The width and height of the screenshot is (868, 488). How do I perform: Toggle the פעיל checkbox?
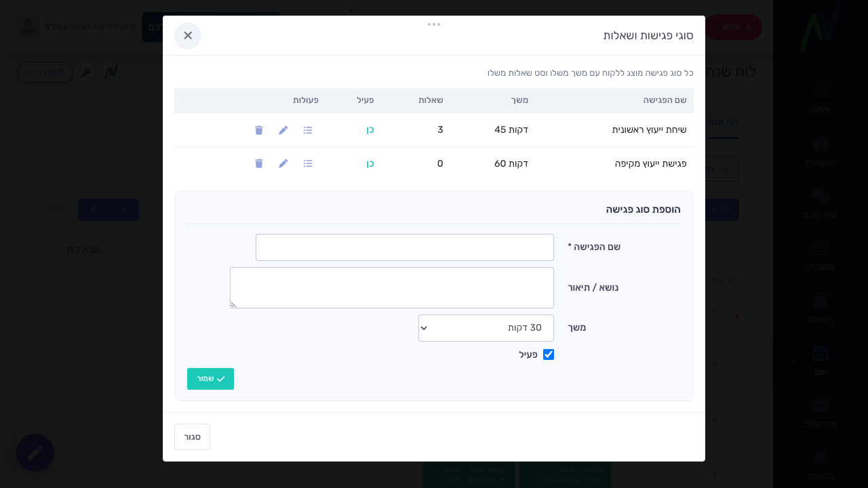click(549, 354)
